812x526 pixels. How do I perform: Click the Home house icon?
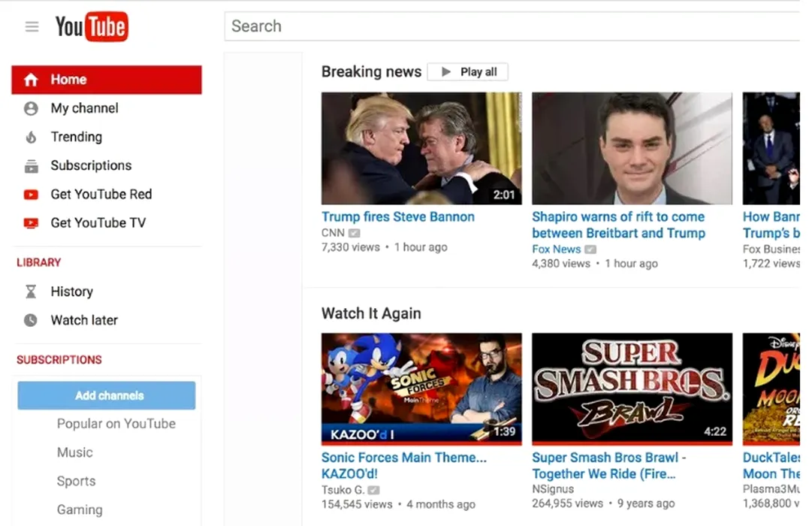[31, 80]
